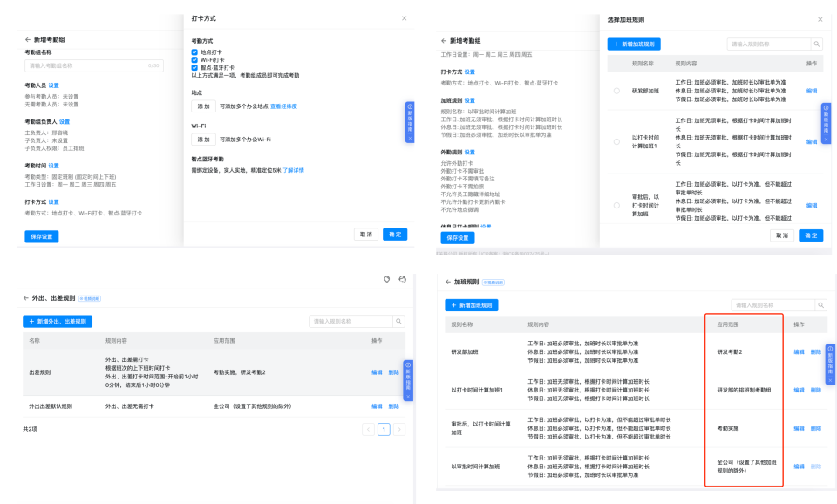Click 应用范围 column header on 加班规则 page
This screenshot has height=504, width=837.
tap(727, 324)
